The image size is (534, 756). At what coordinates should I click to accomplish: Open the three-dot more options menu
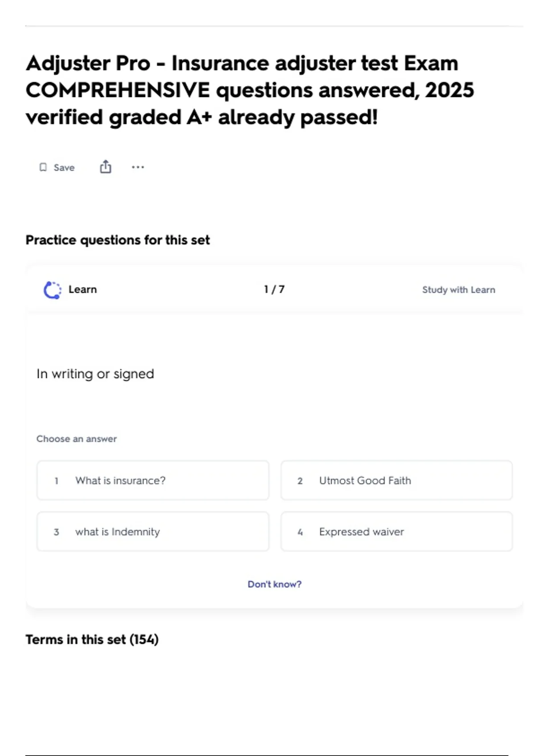point(138,167)
